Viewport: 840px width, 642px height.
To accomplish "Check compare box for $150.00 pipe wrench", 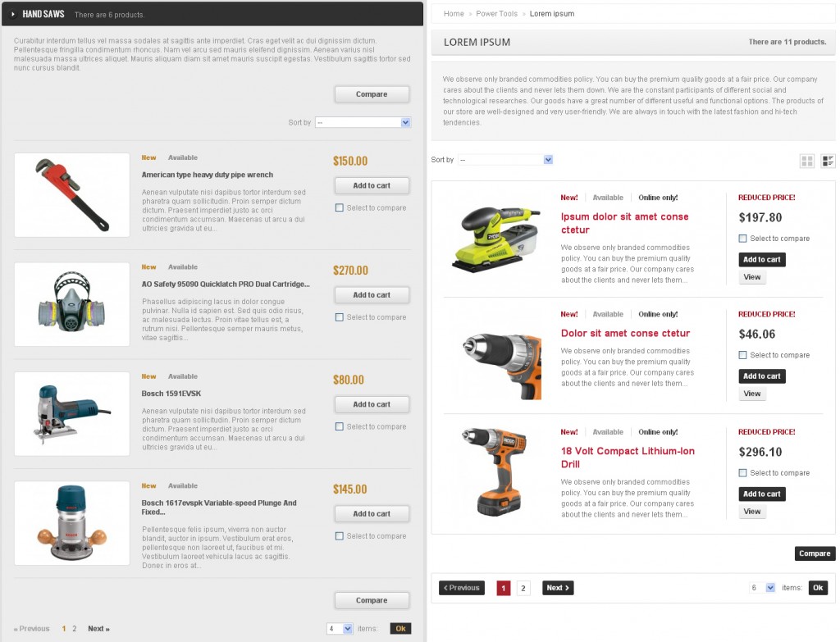I will point(340,208).
